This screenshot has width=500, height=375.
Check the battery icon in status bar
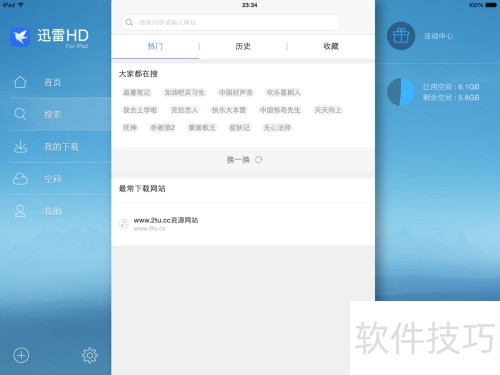click(x=491, y=5)
